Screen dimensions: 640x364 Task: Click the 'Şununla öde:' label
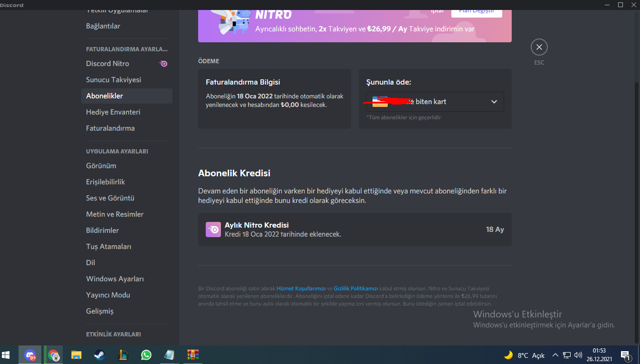389,82
